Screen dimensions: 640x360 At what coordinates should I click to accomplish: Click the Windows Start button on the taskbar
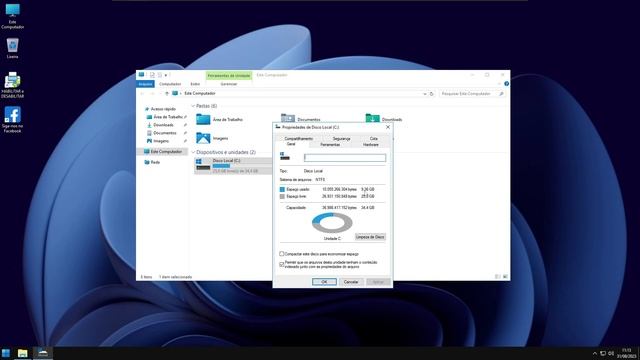(6, 353)
